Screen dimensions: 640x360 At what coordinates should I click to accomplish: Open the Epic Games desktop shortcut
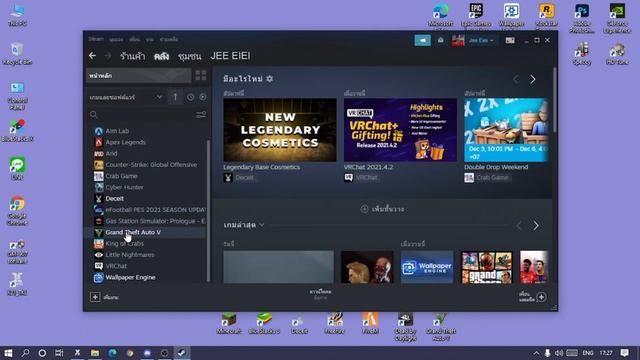point(476,16)
